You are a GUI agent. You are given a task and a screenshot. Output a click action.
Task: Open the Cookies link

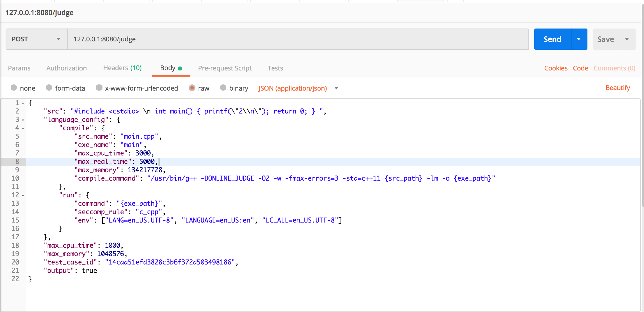(556, 68)
